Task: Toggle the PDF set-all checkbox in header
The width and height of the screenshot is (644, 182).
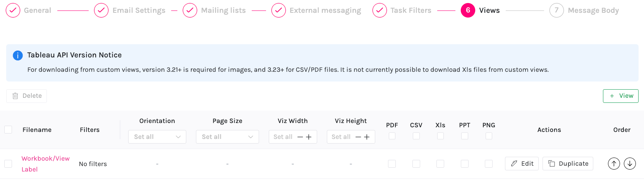Action: (392, 136)
